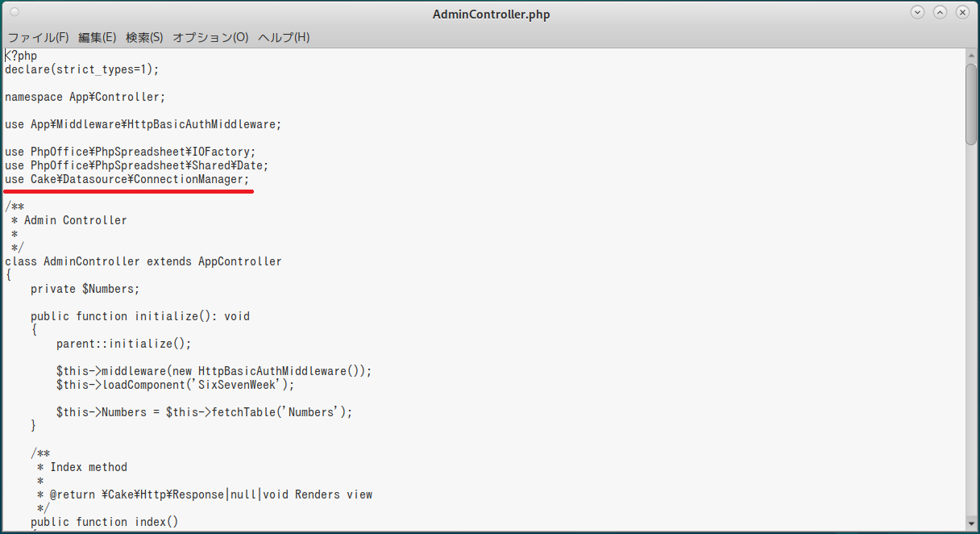The width and height of the screenshot is (980, 534).
Task: Click the parent::initialize() call line
Action: 123,344
